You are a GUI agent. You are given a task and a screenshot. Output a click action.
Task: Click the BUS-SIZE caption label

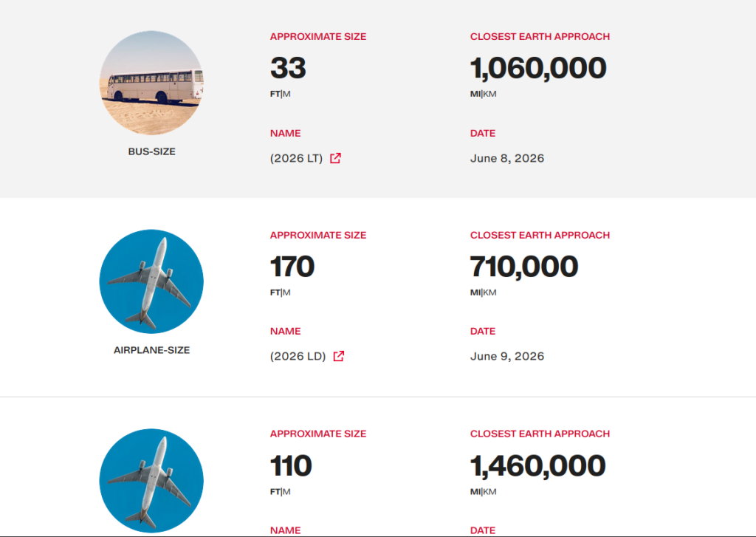tap(151, 151)
